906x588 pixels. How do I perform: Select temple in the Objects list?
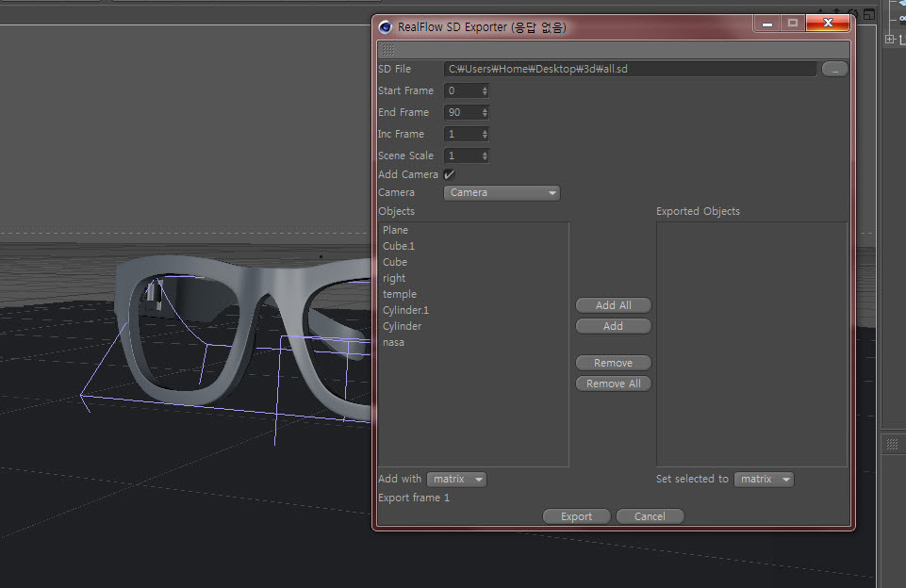pos(400,295)
